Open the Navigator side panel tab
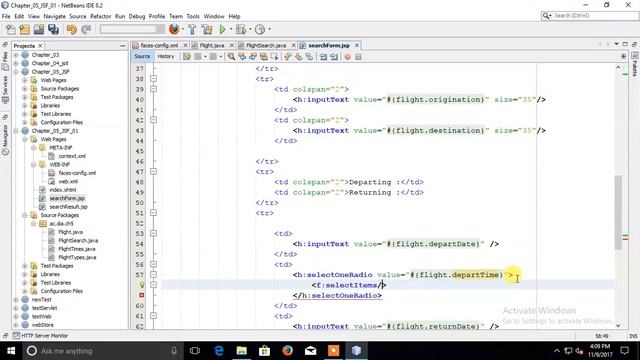 tap(5, 139)
